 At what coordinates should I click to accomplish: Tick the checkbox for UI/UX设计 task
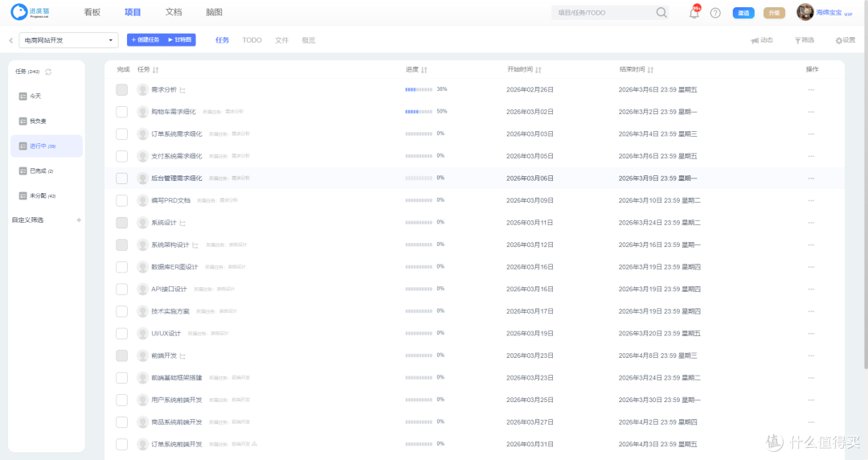pos(122,334)
